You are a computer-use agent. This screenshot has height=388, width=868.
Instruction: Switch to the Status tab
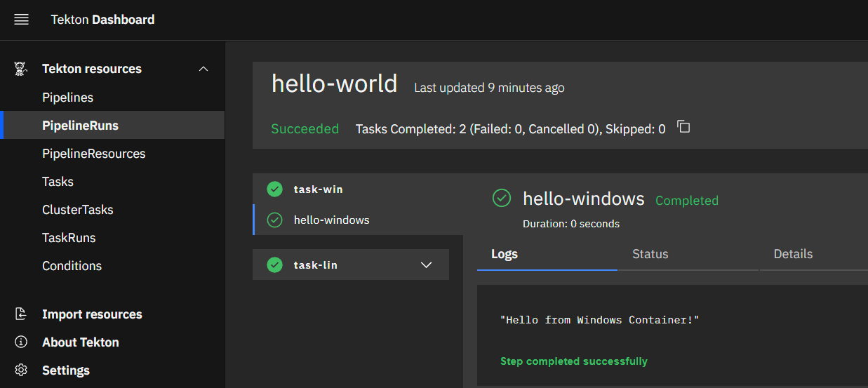pyautogui.click(x=688, y=254)
